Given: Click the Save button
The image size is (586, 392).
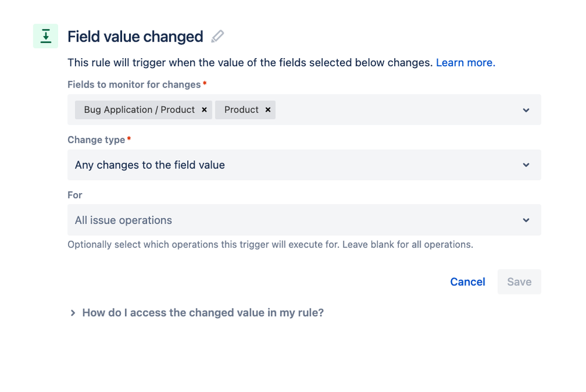Looking at the screenshot, I should tap(519, 282).
